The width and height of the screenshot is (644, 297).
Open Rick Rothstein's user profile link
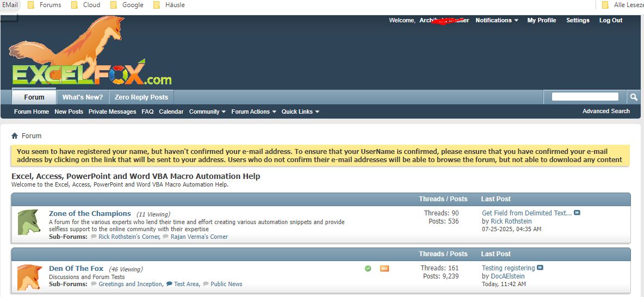pyautogui.click(x=511, y=221)
